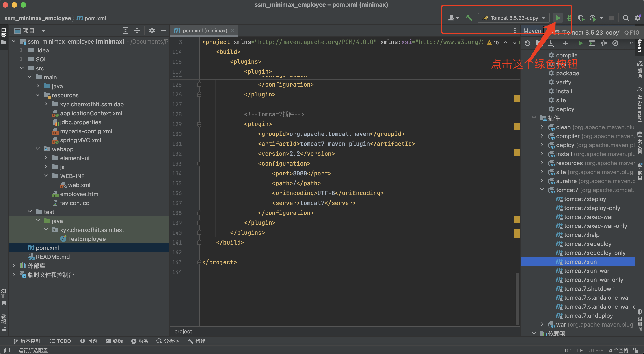This screenshot has height=354, width=644.
Task: Select the tomcat7:run-war goal
Action: point(586,271)
